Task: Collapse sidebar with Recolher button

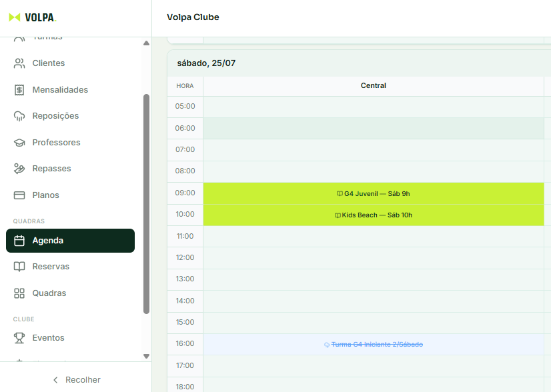Action: [77, 380]
